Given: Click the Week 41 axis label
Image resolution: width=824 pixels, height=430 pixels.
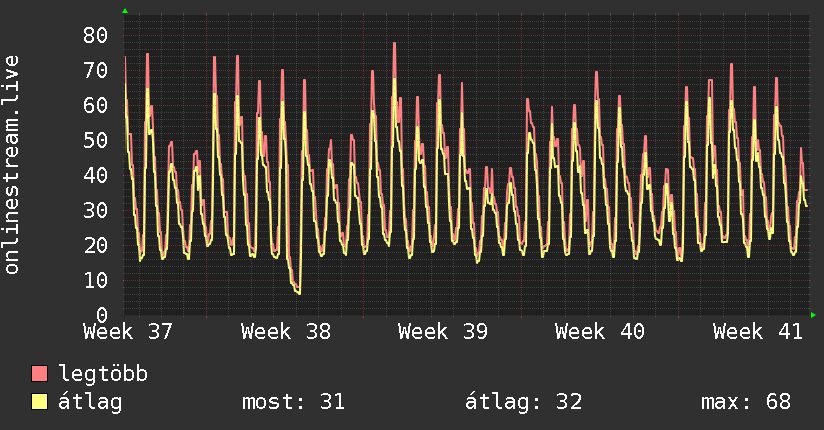Looking at the screenshot, I should (758, 332).
